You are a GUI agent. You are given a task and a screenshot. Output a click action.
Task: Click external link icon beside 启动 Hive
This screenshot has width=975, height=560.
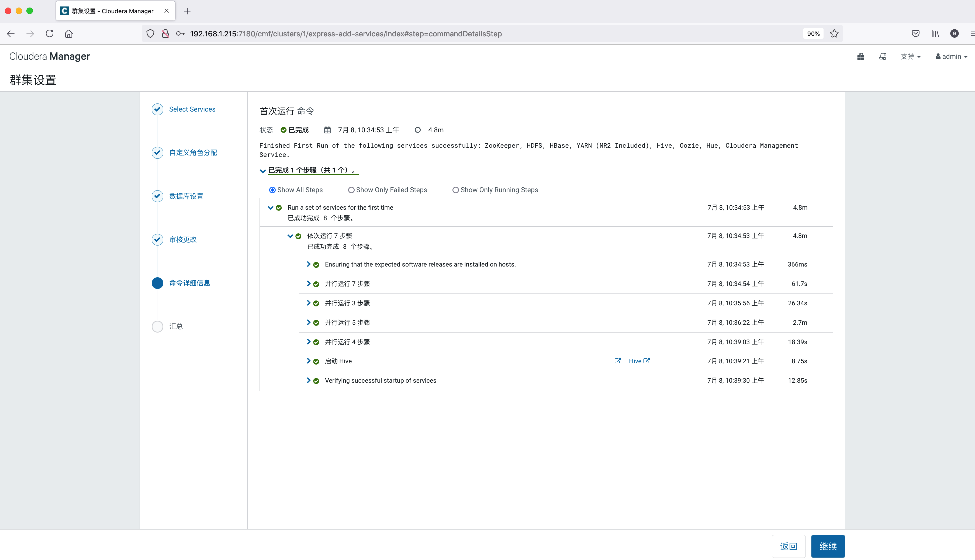(x=617, y=361)
